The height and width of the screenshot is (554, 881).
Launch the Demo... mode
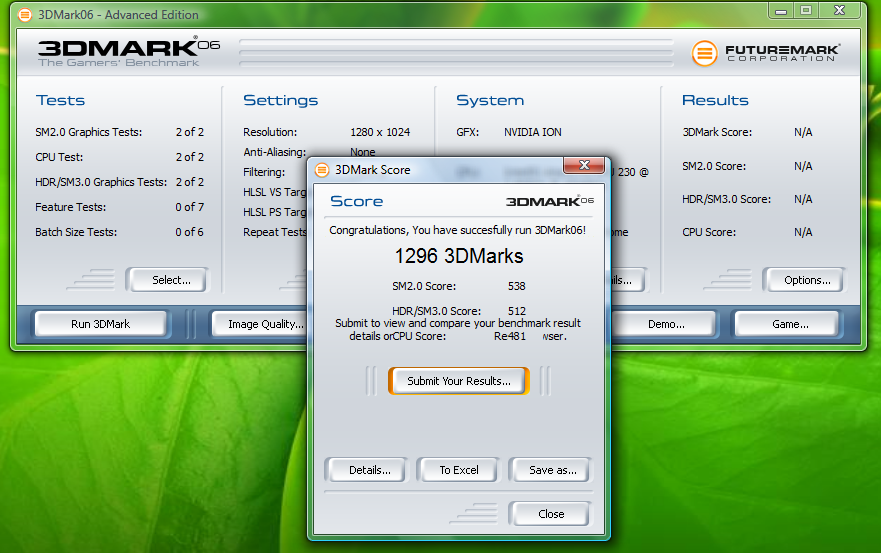tap(663, 324)
